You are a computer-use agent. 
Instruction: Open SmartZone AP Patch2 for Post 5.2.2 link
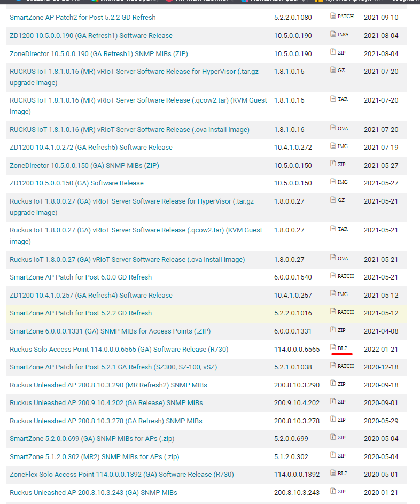(83, 17)
